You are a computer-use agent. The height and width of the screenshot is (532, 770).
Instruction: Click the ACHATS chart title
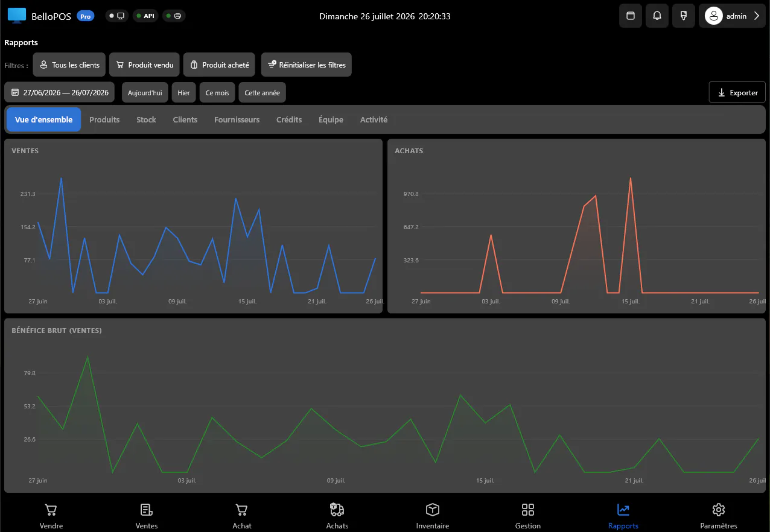pos(409,151)
